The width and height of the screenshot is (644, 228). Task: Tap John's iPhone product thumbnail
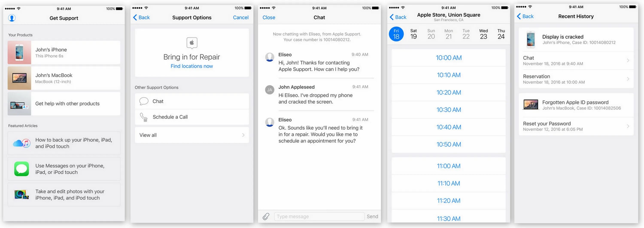pos(19,53)
